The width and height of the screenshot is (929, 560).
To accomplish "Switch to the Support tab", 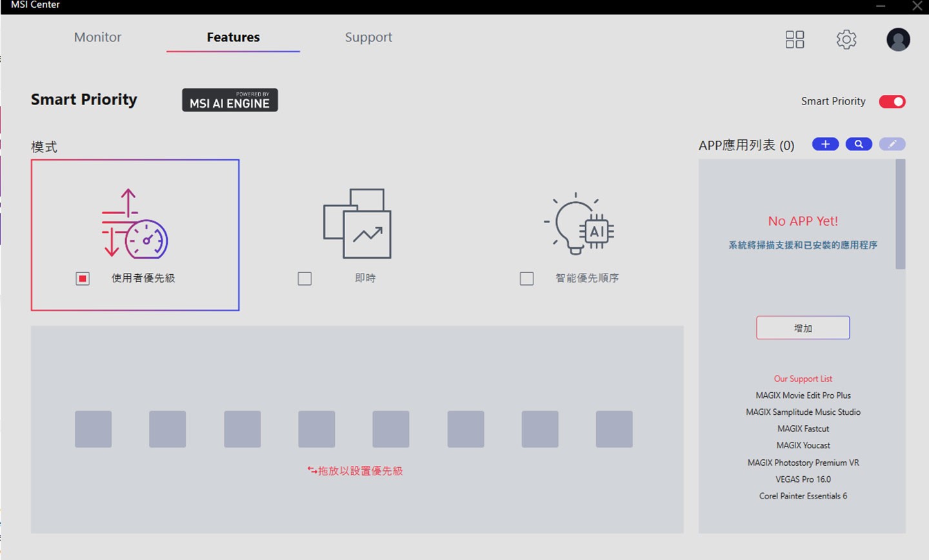I will 368,37.
